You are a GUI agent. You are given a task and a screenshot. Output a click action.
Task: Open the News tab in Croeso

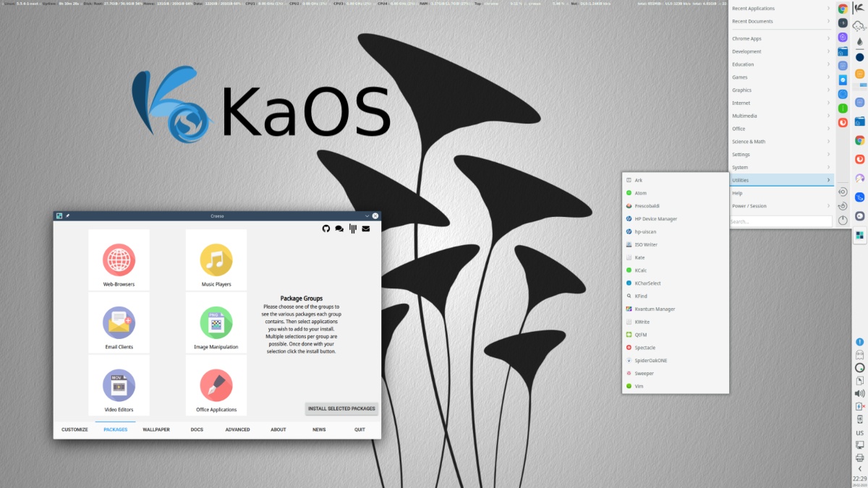[319, 429]
